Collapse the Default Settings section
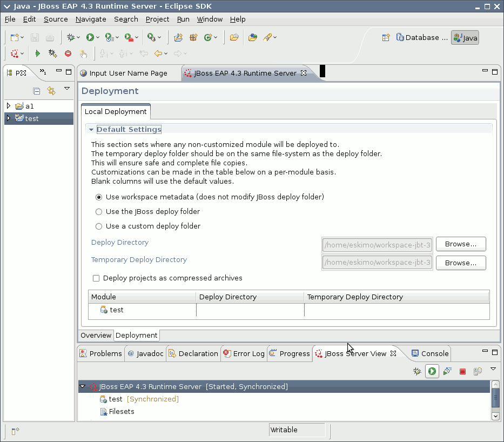 (91, 130)
